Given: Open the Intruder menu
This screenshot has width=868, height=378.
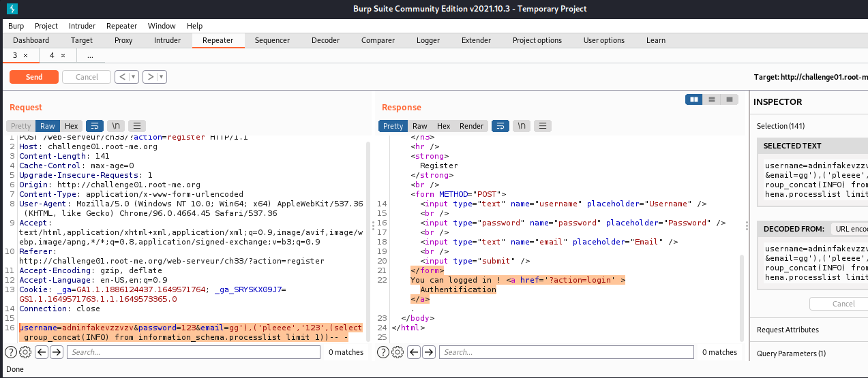Looking at the screenshot, I should (x=82, y=26).
